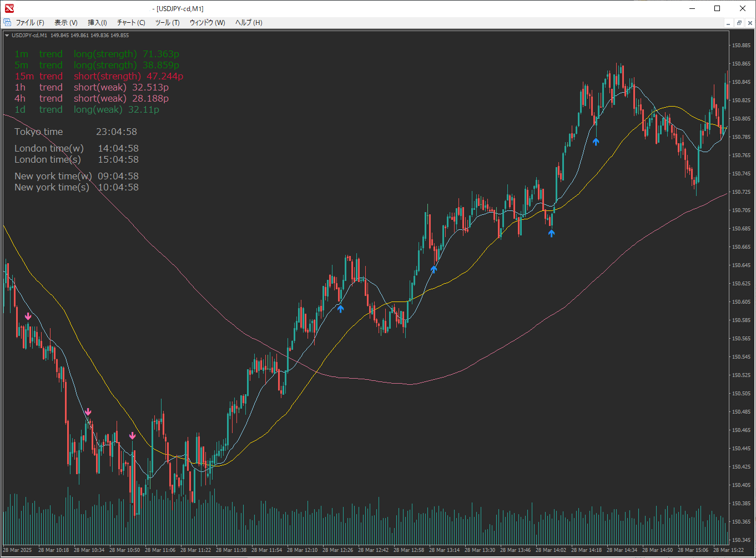Click the 1m trend long(strength) label
The height and width of the screenshot is (558, 756).
tap(97, 54)
